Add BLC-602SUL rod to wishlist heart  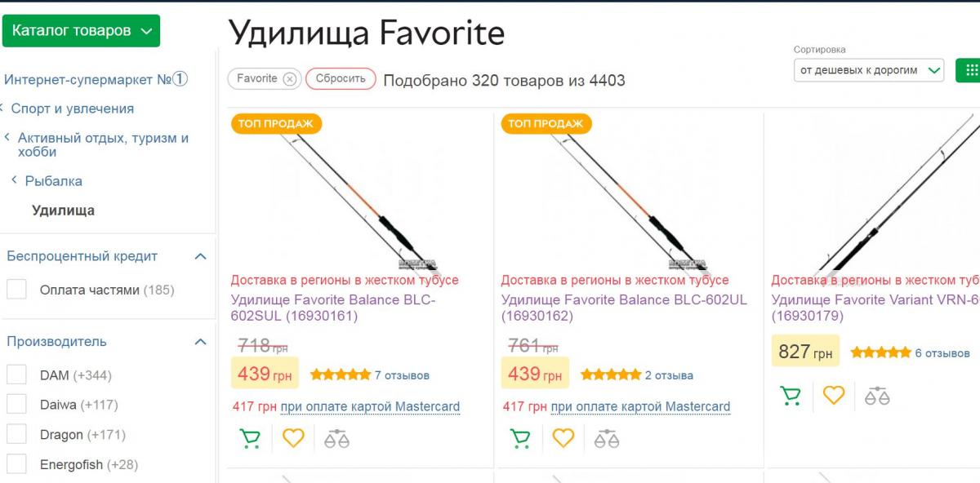point(294,438)
